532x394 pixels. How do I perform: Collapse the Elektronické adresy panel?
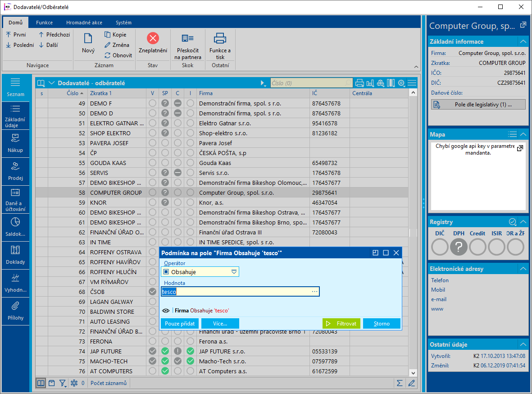[x=523, y=269]
